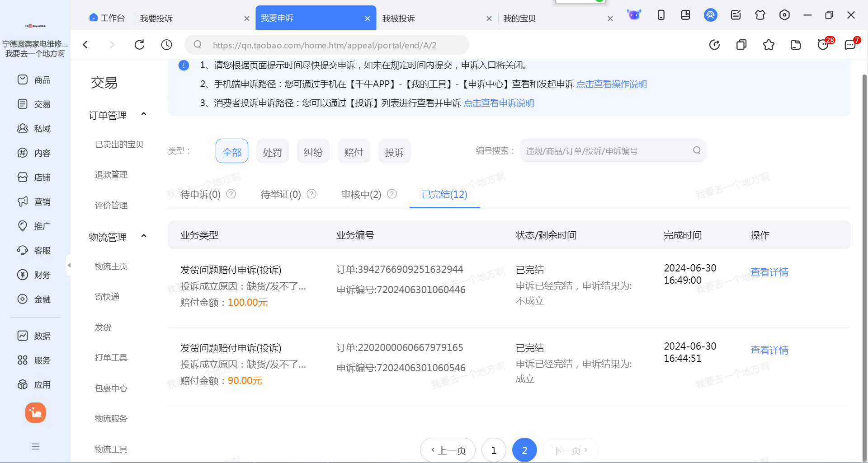Viewport: 868px width, 463px height.
Task: Collapse the 物流管理 menu group
Action: pyautogui.click(x=144, y=236)
